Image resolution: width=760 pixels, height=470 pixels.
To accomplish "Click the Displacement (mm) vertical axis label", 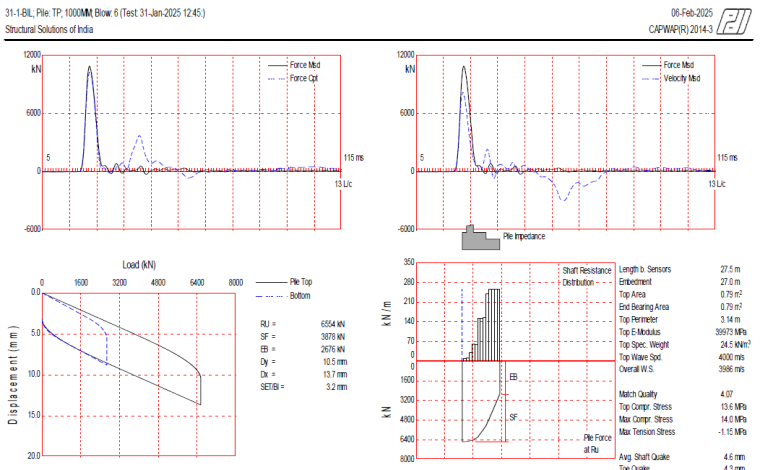I will [12, 373].
